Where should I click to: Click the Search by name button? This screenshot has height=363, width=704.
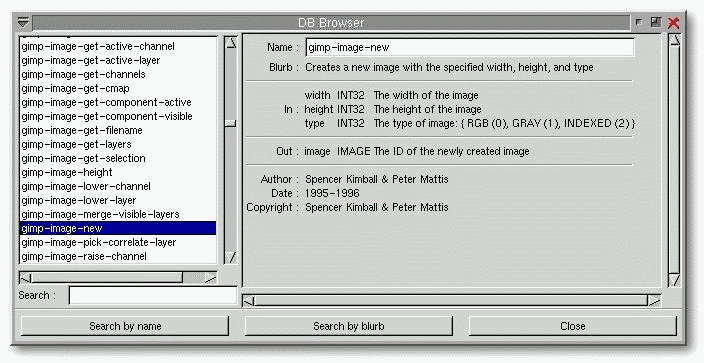point(125,326)
